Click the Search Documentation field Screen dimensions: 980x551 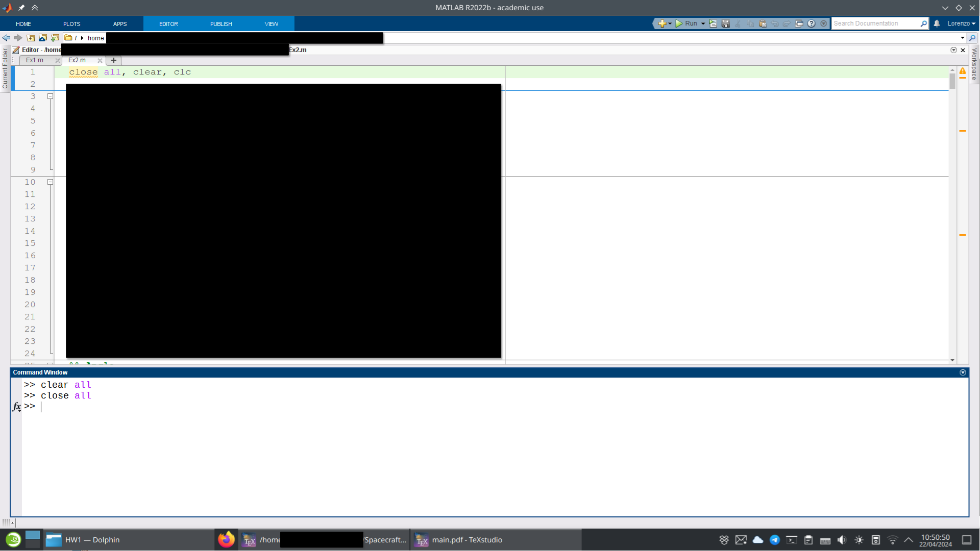(875, 23)
